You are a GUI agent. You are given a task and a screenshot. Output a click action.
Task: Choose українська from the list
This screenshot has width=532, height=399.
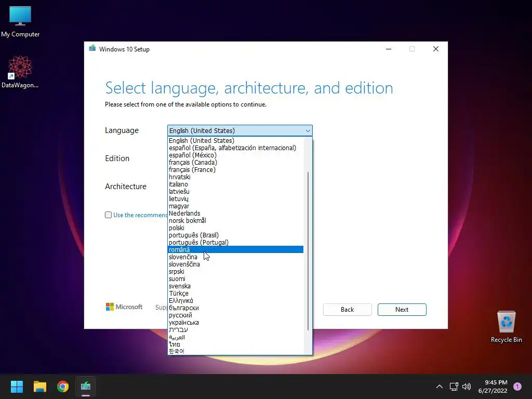pyautogui.click(x=235, y=323)
